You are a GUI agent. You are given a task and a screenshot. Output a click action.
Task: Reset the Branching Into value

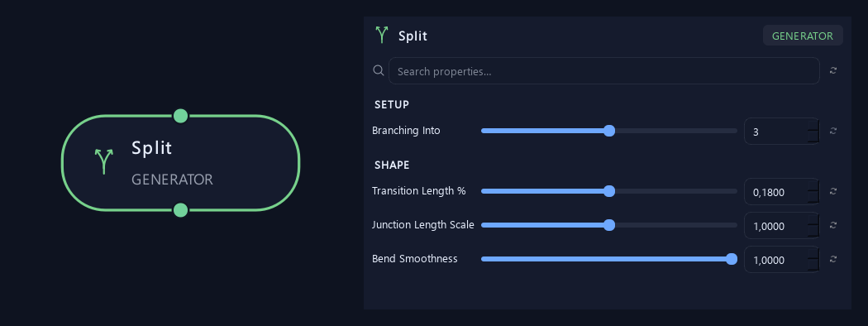pyautogui.click(x=833, y=132)
